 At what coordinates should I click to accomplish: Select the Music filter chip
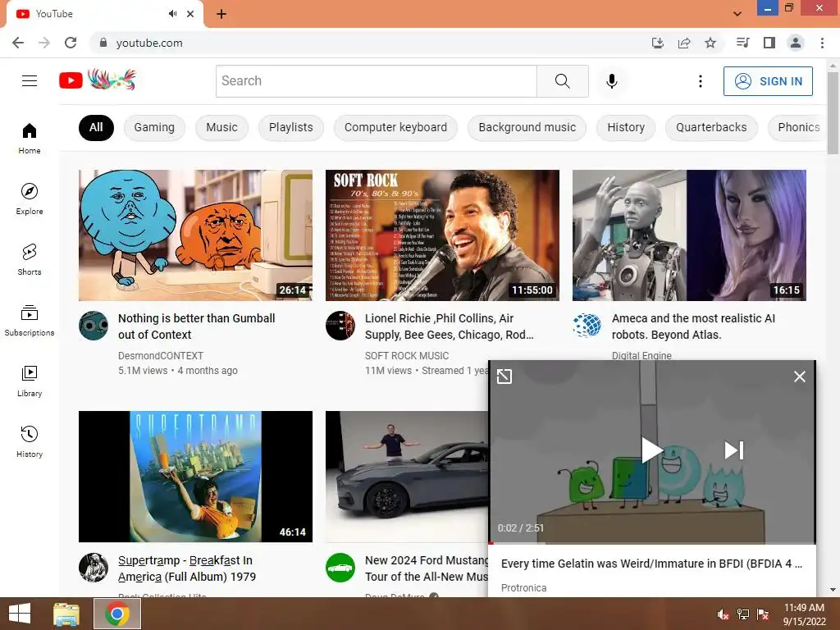point(221,127)
